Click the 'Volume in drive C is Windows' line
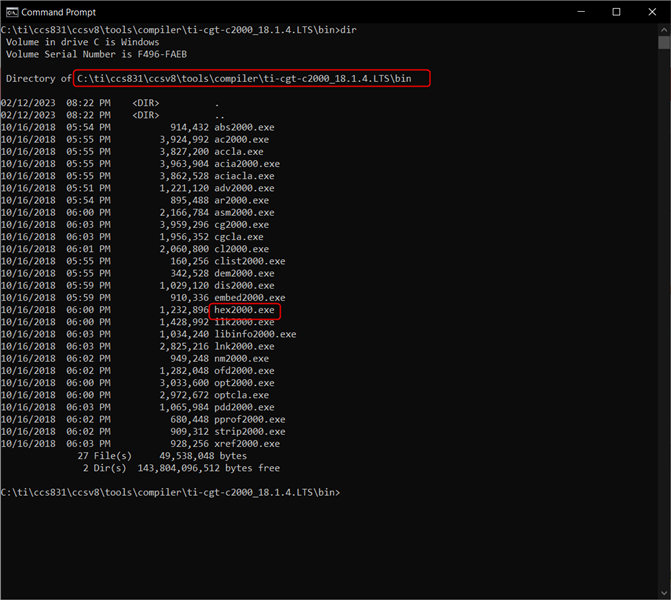This screenshot has height=600, width=671. click(x=83, y=42)
